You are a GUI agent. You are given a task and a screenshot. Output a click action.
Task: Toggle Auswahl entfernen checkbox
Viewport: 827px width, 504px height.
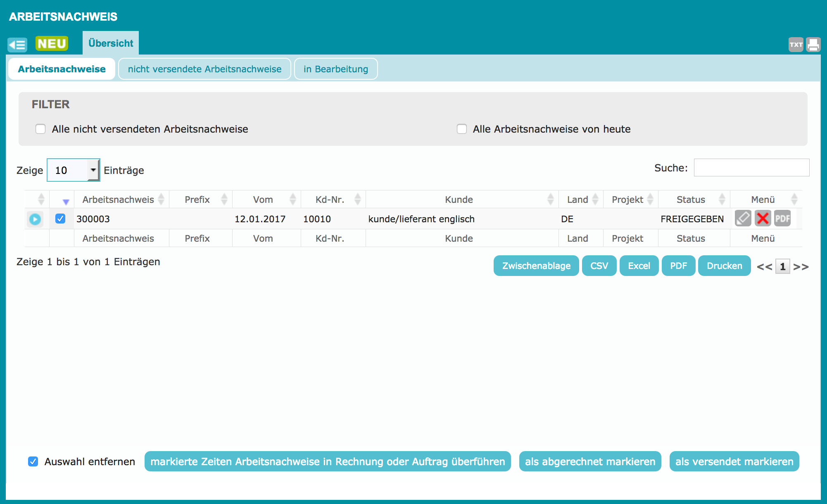pos(33,461)
